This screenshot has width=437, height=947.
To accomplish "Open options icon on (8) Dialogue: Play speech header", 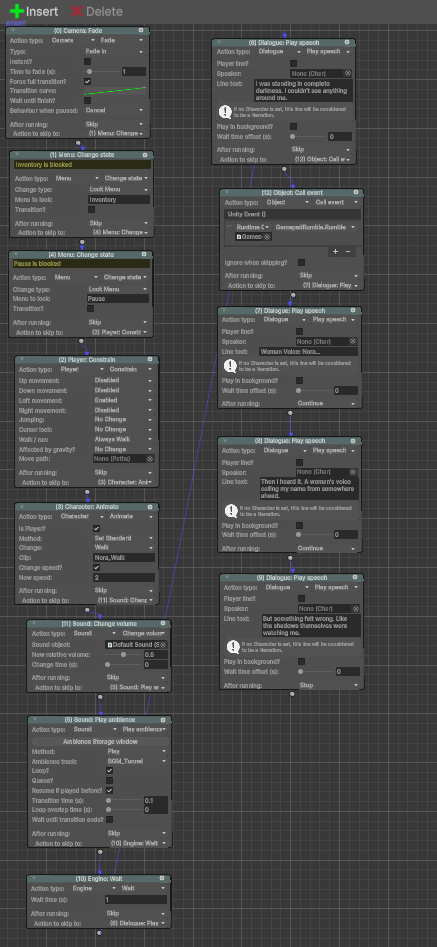I will coord(352,440).
